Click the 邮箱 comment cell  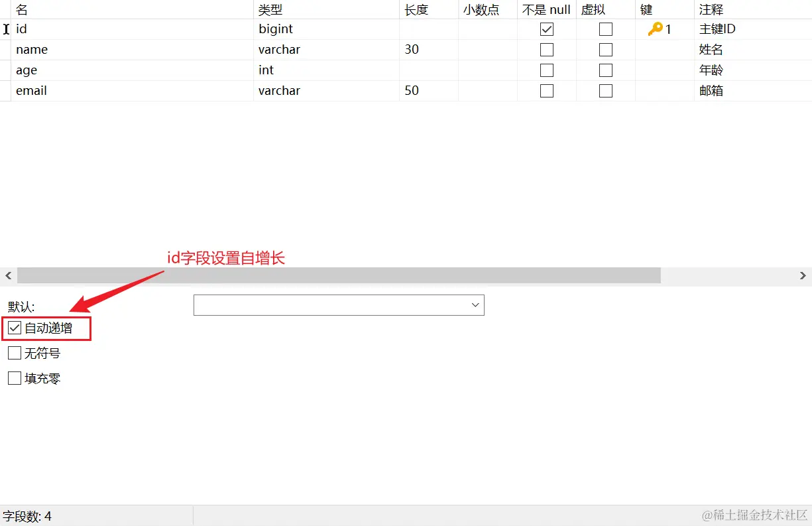(x=753, y=91)
